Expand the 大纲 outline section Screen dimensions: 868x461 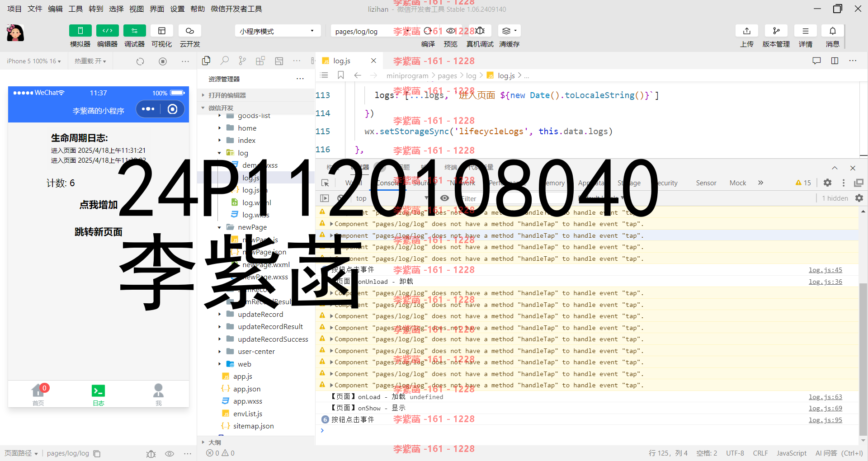point(256,442)
